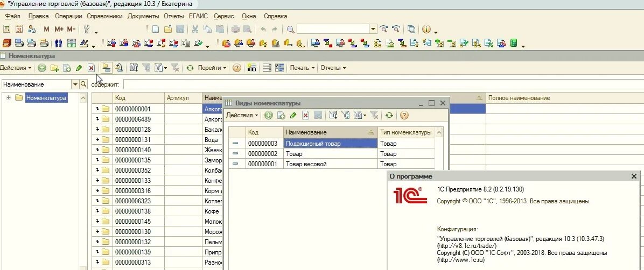The image size is (644, 270).
Task: Open the http://www.1c.ru link
Action: [x=461, y=260]
